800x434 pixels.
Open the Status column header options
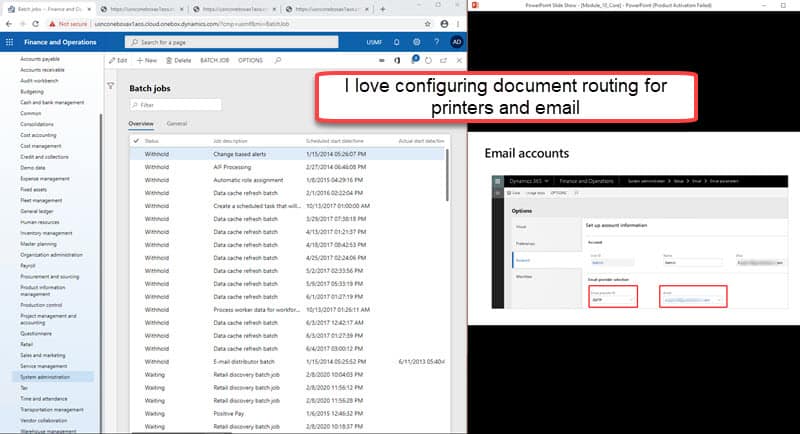[152, 141]
